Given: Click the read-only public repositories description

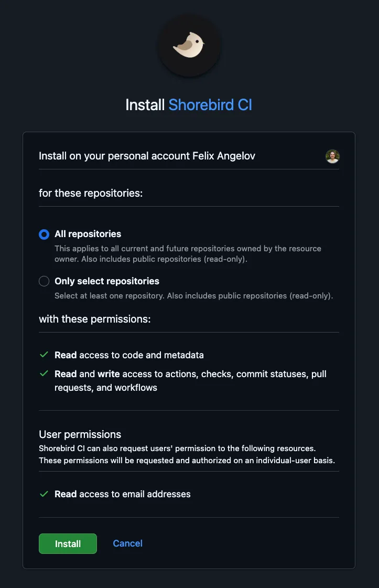Looking at the screenshot, I should click(188, 254).
